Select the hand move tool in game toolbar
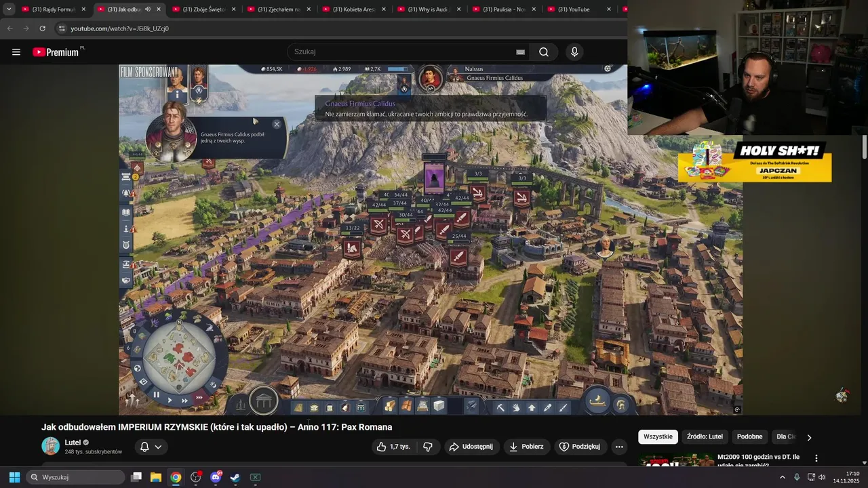Screen dimensions: 868x488 [x=516, y=407]
